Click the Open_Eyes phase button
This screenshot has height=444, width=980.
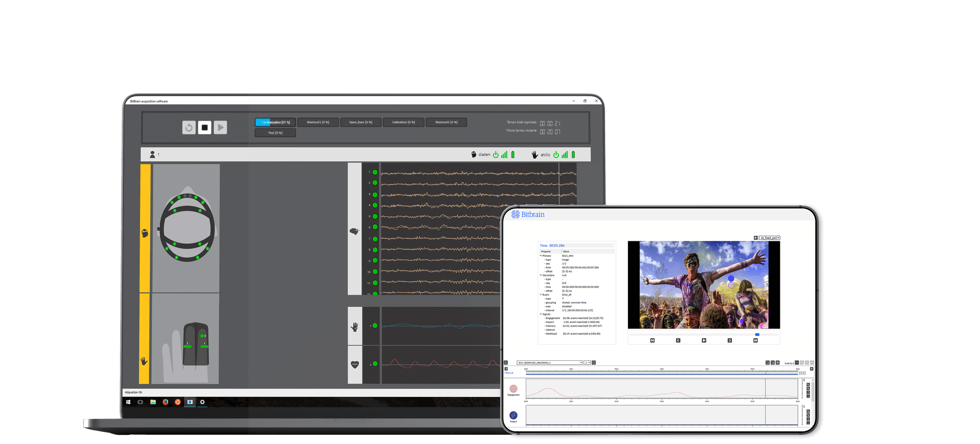point(361,122)
